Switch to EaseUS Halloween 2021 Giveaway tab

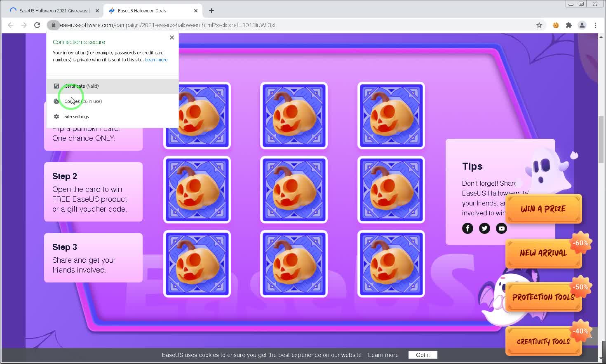click(x=53, y=11)
